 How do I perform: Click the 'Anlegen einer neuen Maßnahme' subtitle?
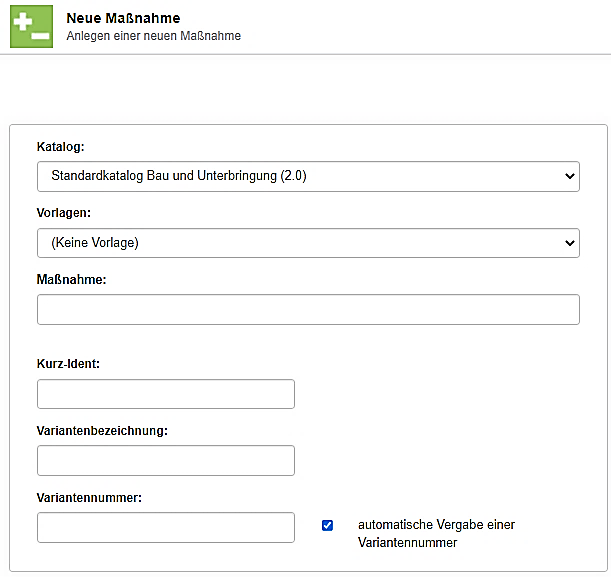tap(153, 36)
